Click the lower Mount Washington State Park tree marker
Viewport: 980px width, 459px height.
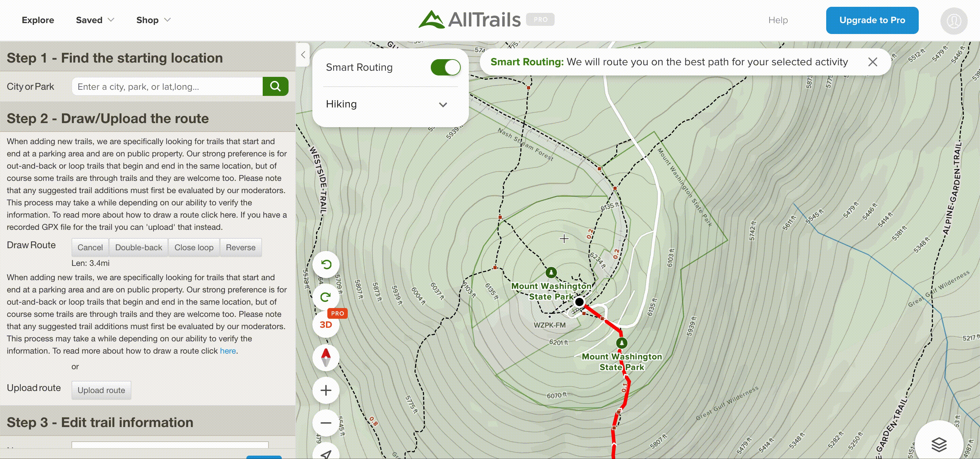tap(622, 343)
